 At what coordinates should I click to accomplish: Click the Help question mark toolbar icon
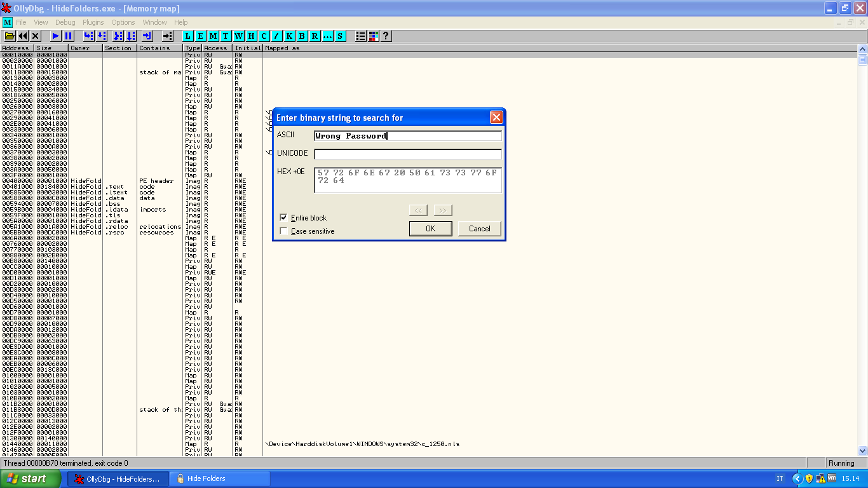click(x=386, y=36)
